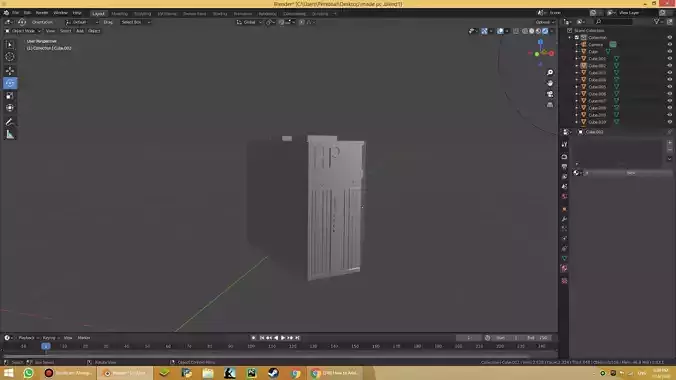Click the current frame marker in timeline
This screenshot has width=676, height=380.
46,346
